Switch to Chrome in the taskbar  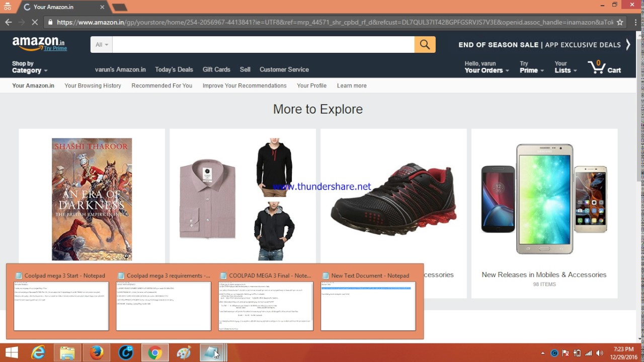[155, 353]
